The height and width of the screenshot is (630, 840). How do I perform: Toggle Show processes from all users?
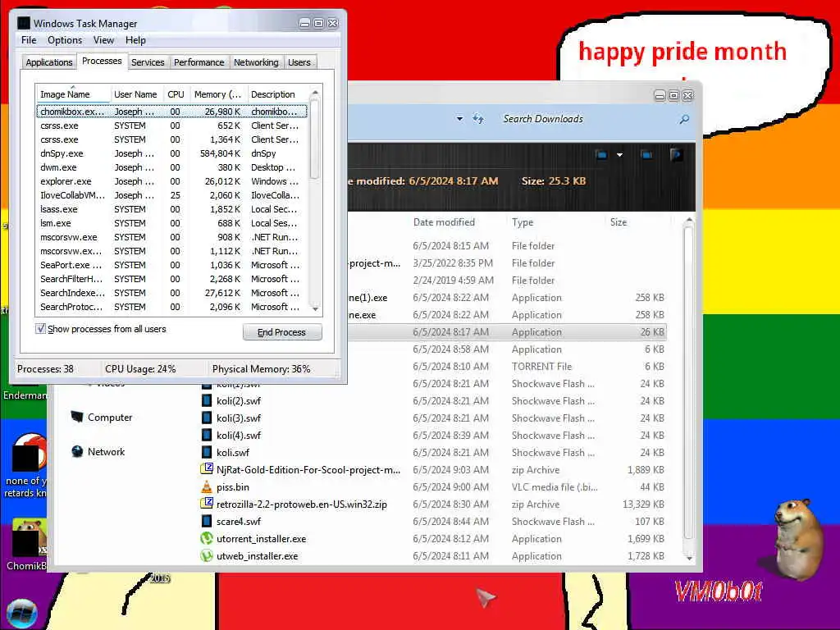[x=40, y=328]
